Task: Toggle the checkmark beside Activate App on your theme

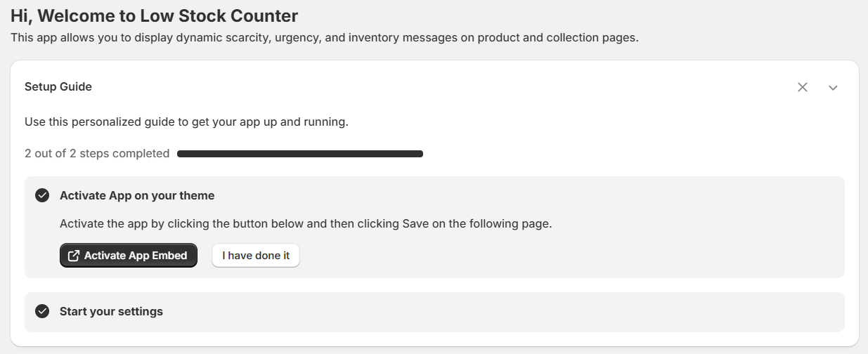Action: click(x=42, y=195)
